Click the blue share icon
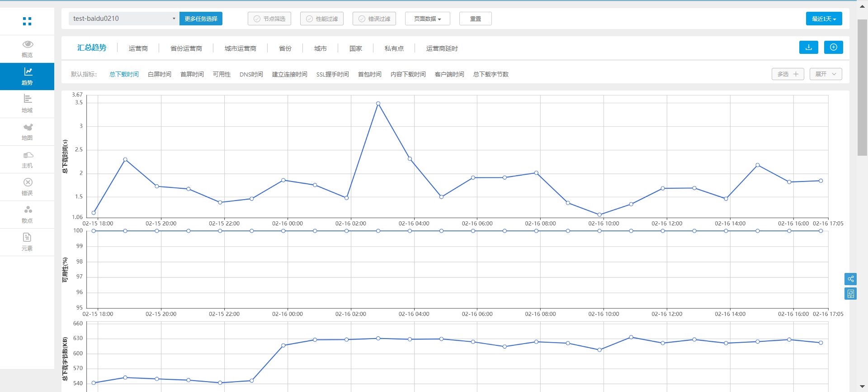The width and height of the screenshot is (868, 392). click(x=850, y=279)
